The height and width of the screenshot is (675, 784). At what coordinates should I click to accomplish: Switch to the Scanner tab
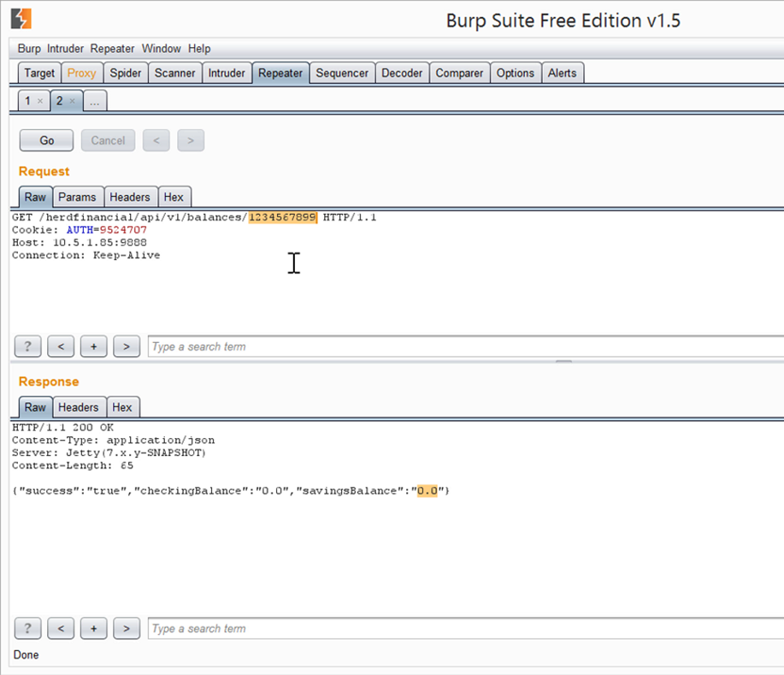174,73
